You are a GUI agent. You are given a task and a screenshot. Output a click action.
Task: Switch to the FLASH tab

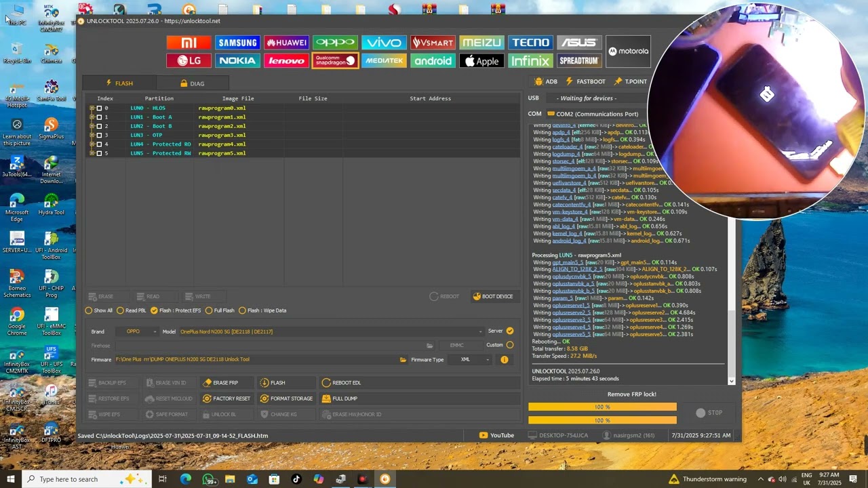tap(119, 83)
